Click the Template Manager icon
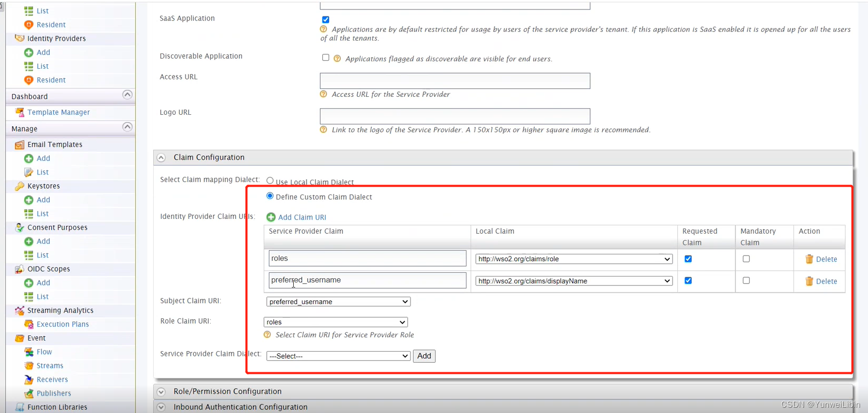868x413 pixels. click(20, 112)
